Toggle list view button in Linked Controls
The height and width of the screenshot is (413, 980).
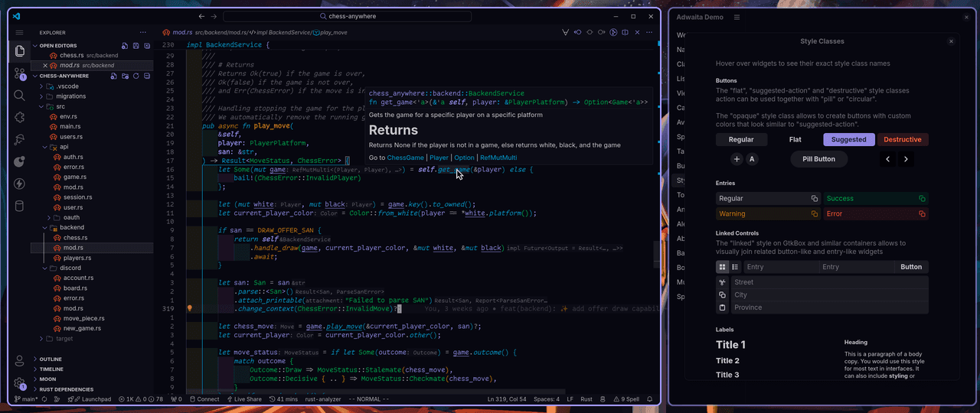(735, 267)
